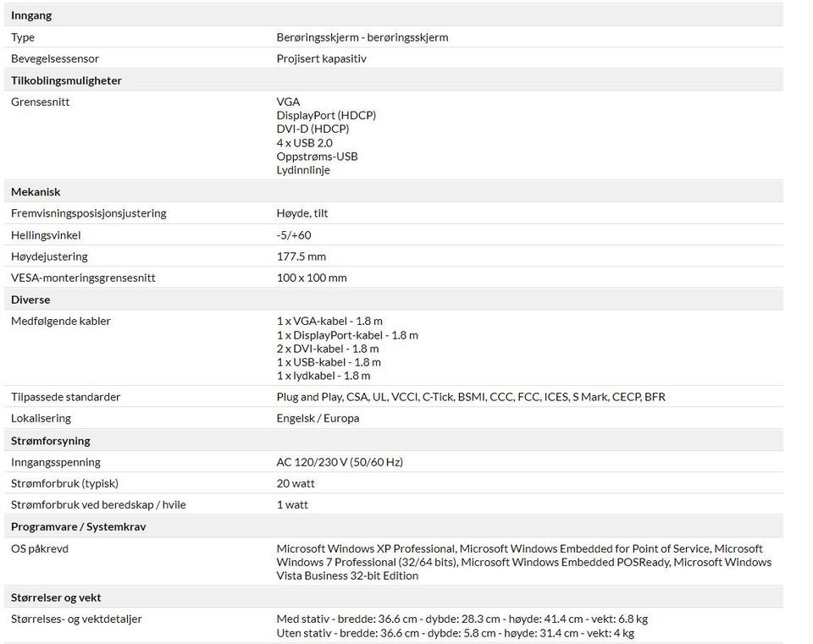
Task: Click the Høydejustering value 177.5 mm
Action: click(301, 256)
